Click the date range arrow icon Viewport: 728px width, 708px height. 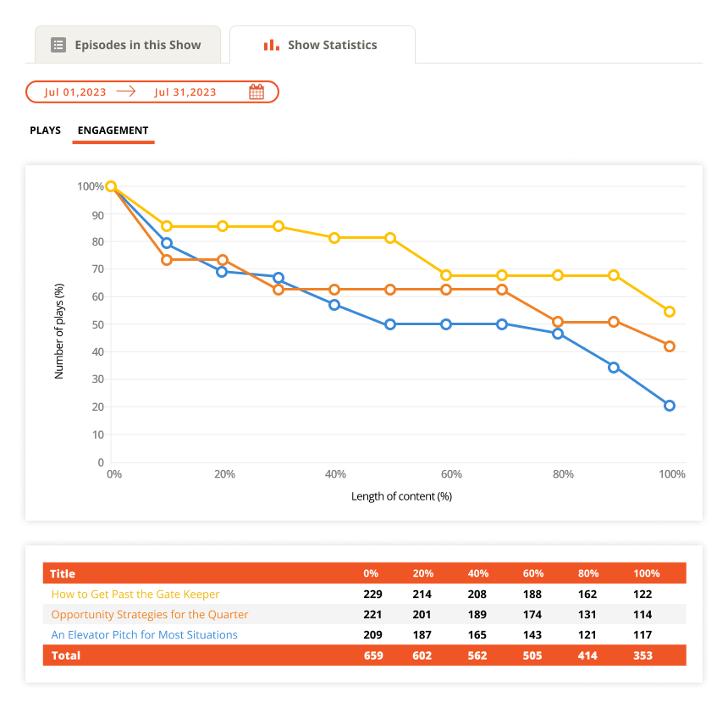(x=126, y=91)
